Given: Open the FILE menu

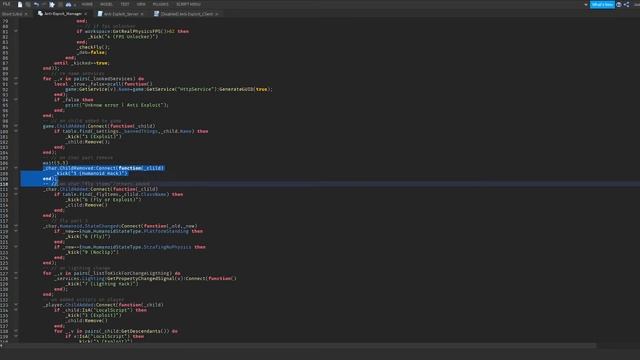Looking at the screenshot, I should coord(7,4).
